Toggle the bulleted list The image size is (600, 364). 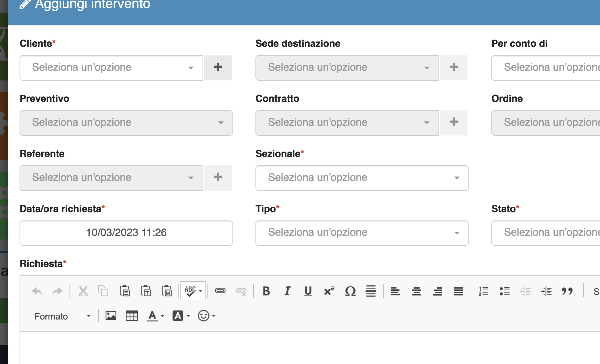[505, 291]
